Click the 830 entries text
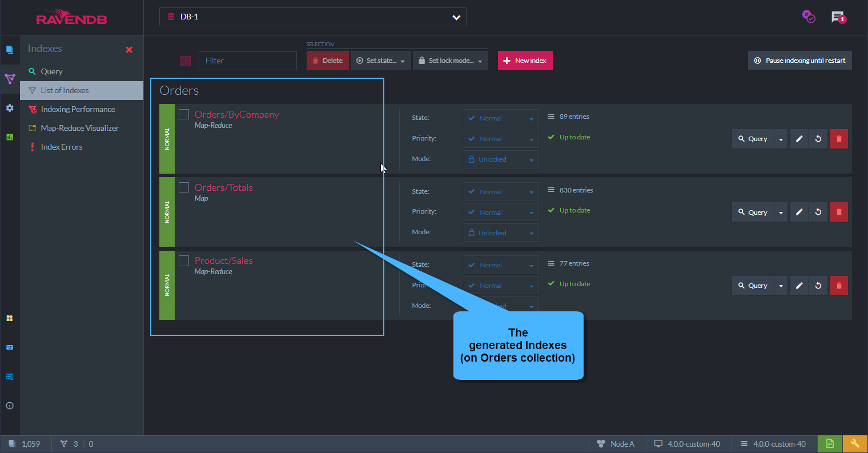Screen dimensions: 868x453 coord(576,190)
